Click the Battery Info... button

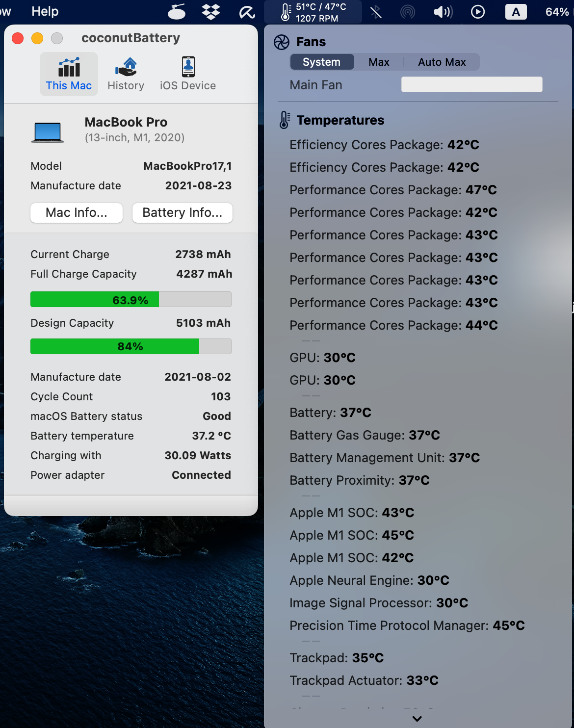click(x=183, y=212)
